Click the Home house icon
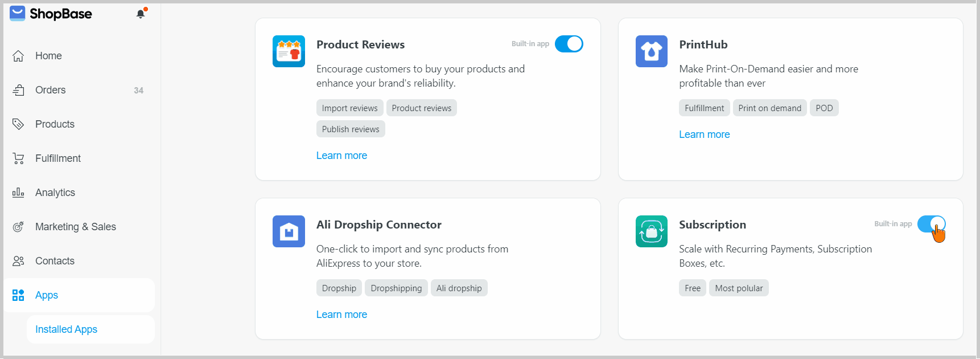The width and height of the screenshot is (980, 359). point(18,56)
